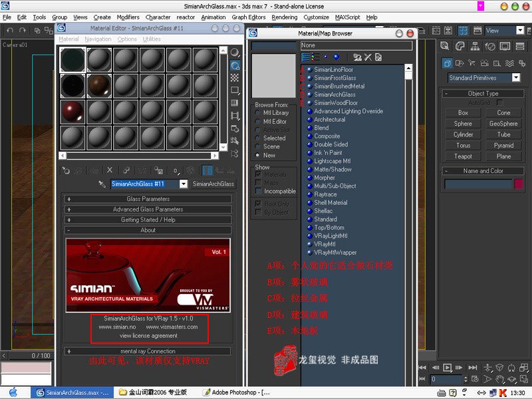Image resolution: width=532 pixels, height=399 pixels.
Task: Open Material Editor's Utilities menu
Action: [x=152, y=39]
